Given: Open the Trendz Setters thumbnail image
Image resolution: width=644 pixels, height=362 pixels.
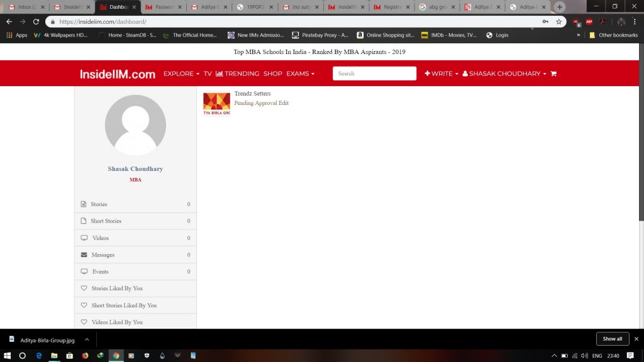Looking at the screenshot, I should click(x=216, y=104).
